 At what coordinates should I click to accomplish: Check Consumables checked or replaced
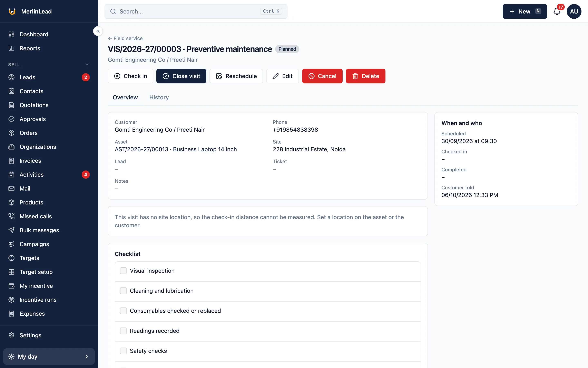click(x=123, y=310)
